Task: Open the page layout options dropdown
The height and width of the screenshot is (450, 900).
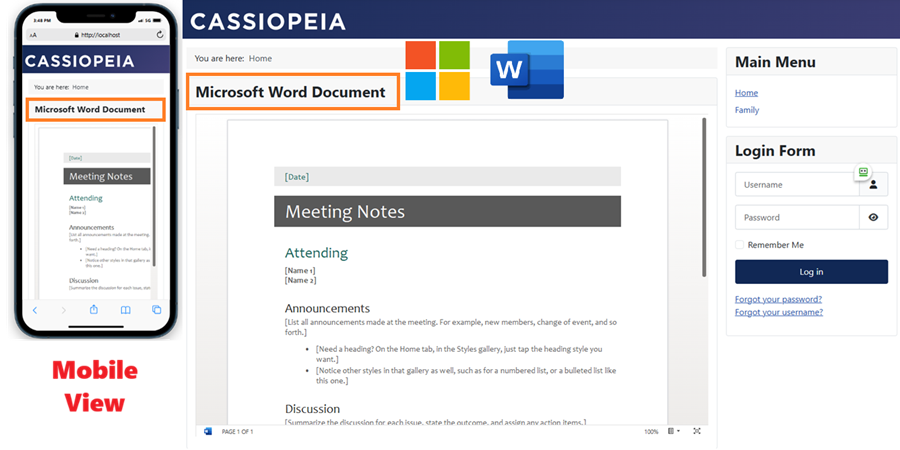Action: point(674,431)
